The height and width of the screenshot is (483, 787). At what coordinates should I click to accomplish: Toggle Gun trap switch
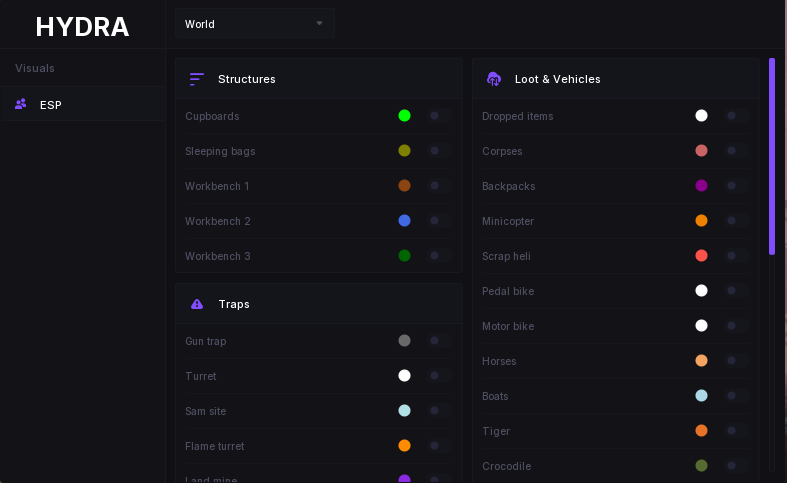(x=439, y=341)
